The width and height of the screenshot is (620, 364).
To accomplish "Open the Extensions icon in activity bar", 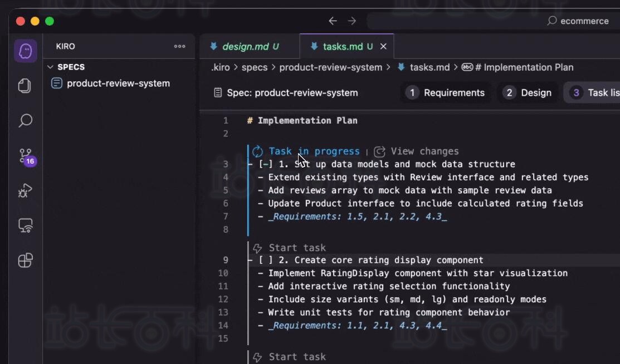I will (26, 260).
